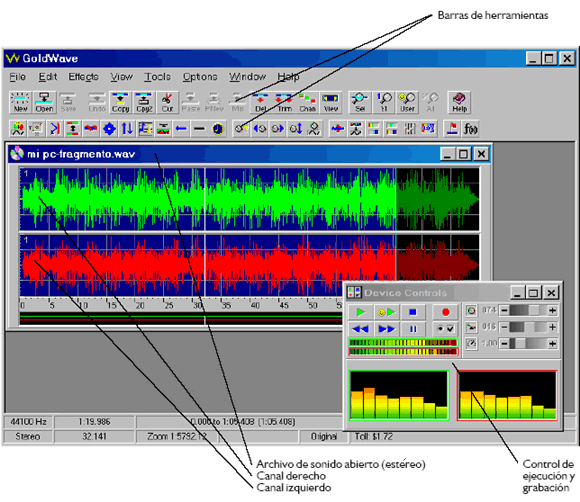
Task: Click the first effects icon (Doppler)
Action: point(18,129)
